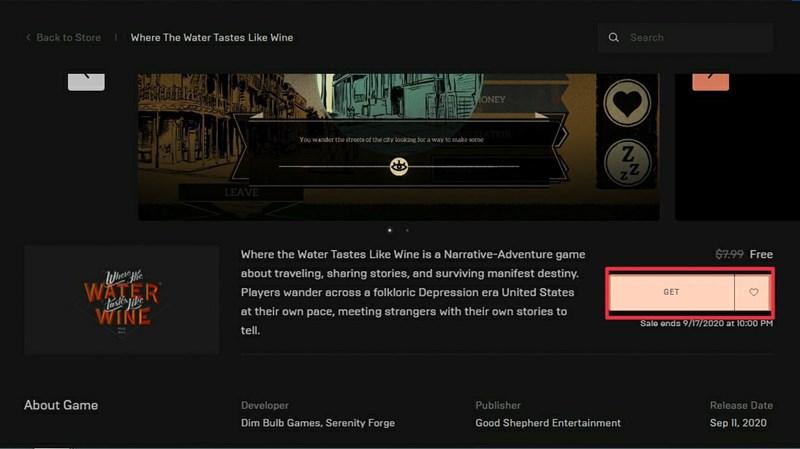Click the game description paragraph

413,292
